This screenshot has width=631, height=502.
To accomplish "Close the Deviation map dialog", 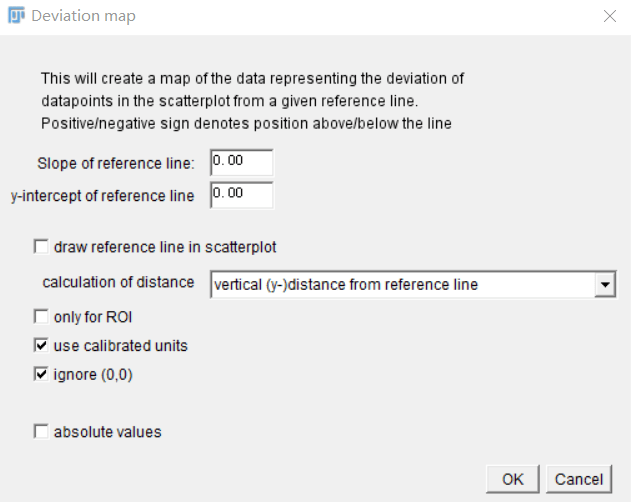I will (x=610, y=16).
